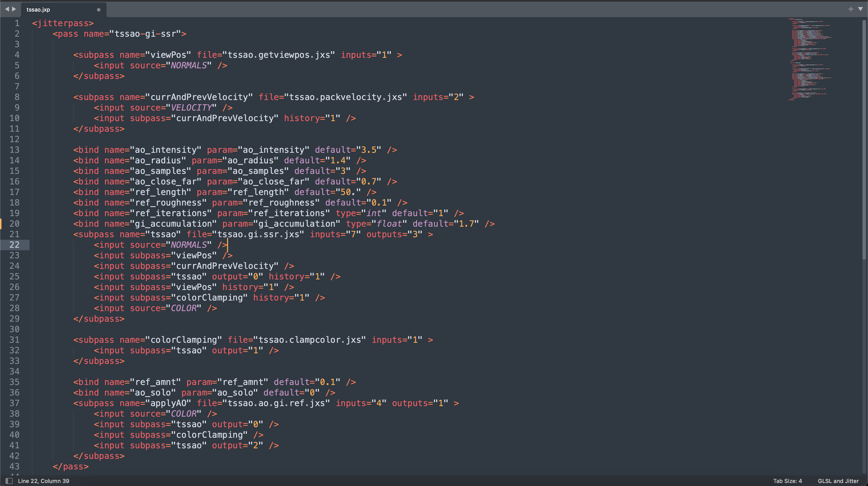Click ref_amnt bind name on line 35
Viewport: 868px width, 486px height.
(155, 382)
